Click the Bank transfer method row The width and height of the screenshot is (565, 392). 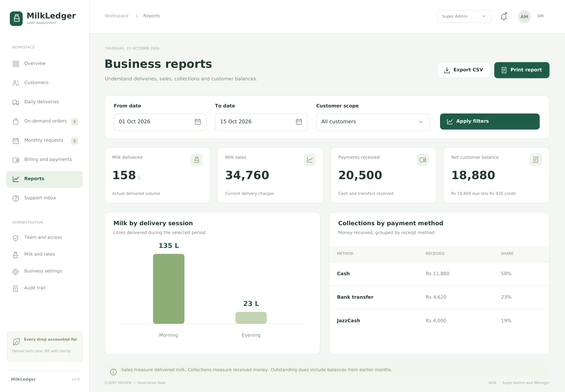click(439, 297)
